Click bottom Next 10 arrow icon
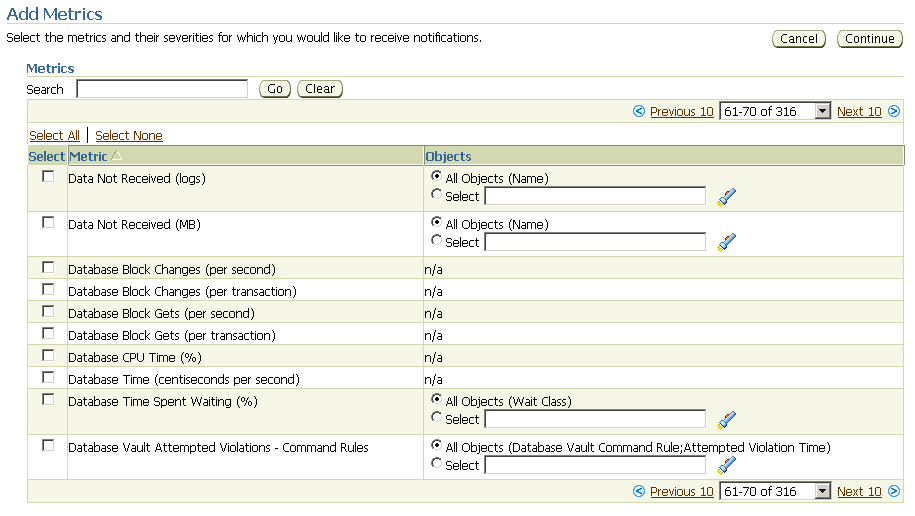Viewport: 915px width, 516px height. pyautogui.click(x=894, y=492)
